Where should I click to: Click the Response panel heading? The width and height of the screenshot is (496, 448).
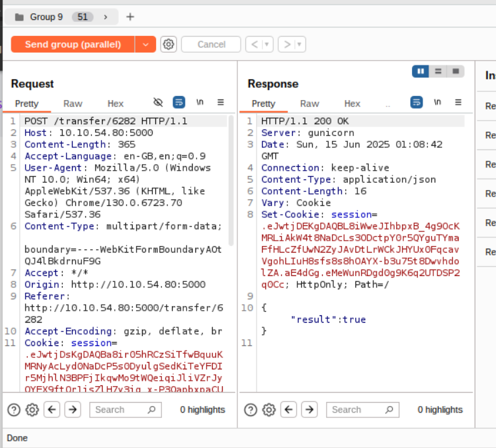point(273,84)
